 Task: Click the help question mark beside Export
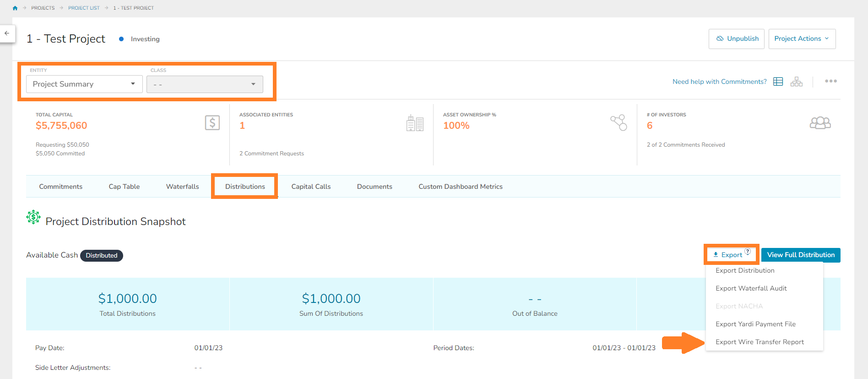(x=748, y=252)
